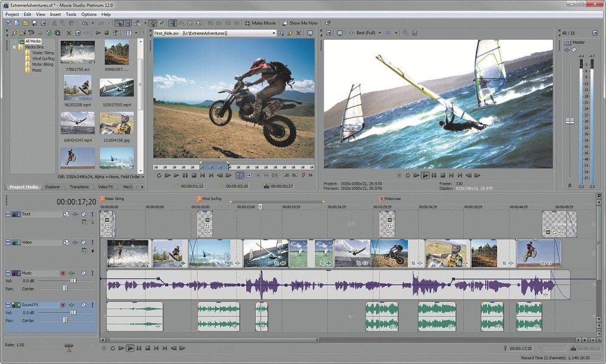Arm the Sound FX track for recording

click(x=62, y=305)
